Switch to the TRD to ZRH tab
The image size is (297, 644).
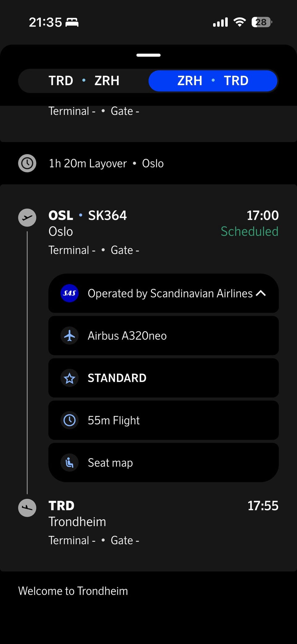(x=84, y=81)
